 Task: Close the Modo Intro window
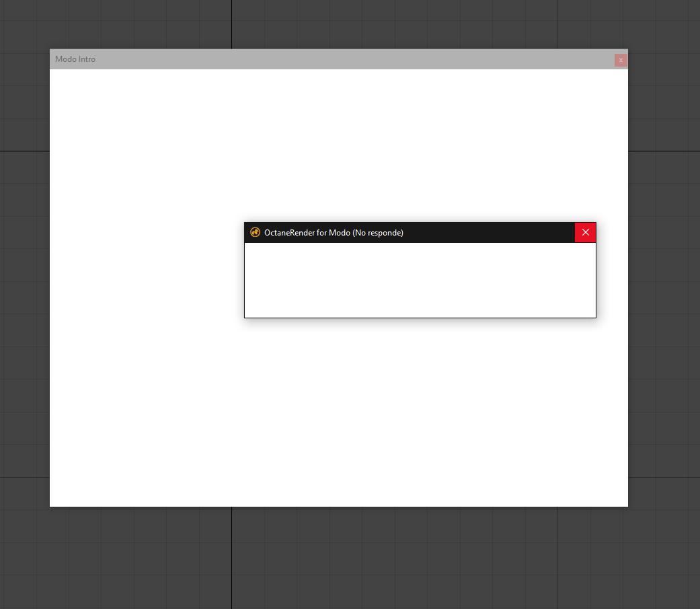click(621, 61)
